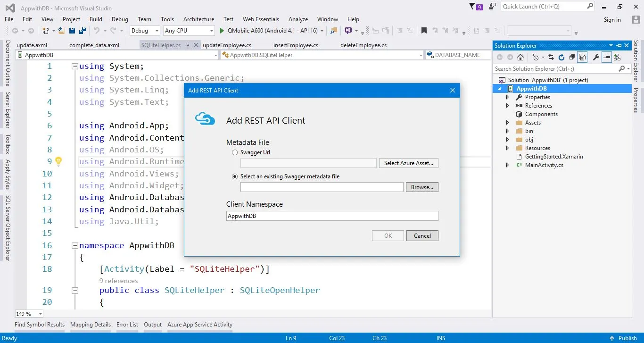Open the Error List tab at the bottom
The height and width of the screenshot is (343, 644).
(x=127, y=325)
